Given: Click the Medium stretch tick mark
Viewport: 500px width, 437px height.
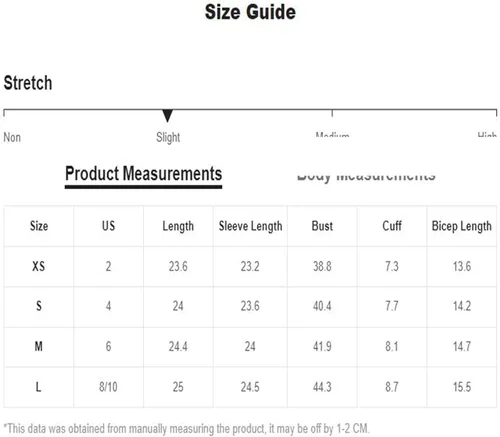Looking at the screenshot, I should point(332,113).
